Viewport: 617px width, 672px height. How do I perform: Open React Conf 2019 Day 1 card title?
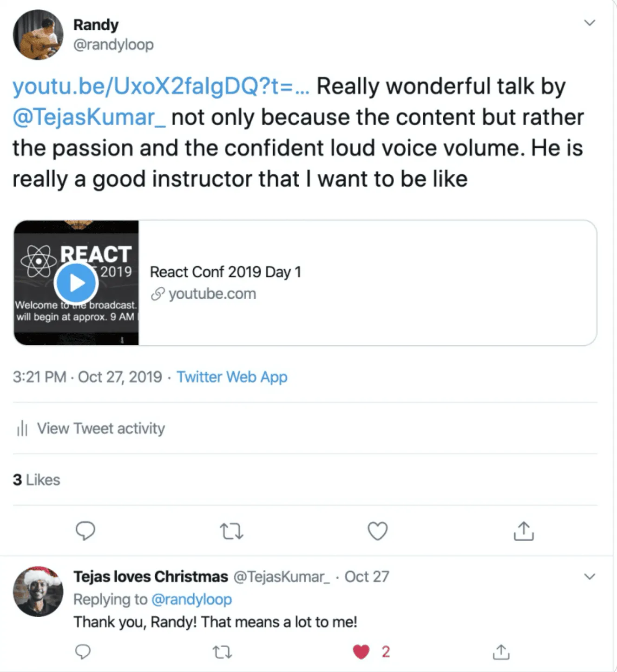pyautogui.click(x=225, y=272)
